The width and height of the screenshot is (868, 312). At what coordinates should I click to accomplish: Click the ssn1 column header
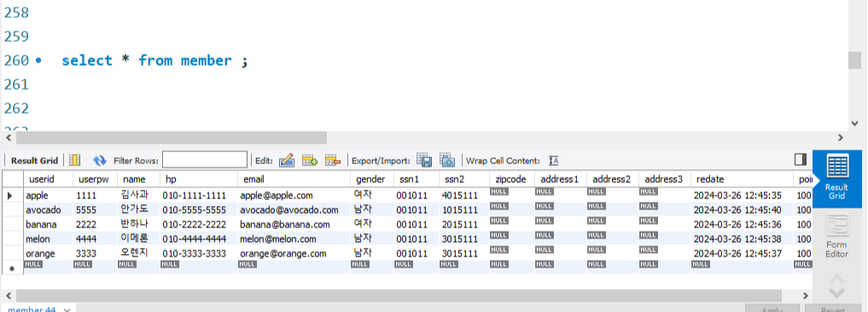coord(417,179)
